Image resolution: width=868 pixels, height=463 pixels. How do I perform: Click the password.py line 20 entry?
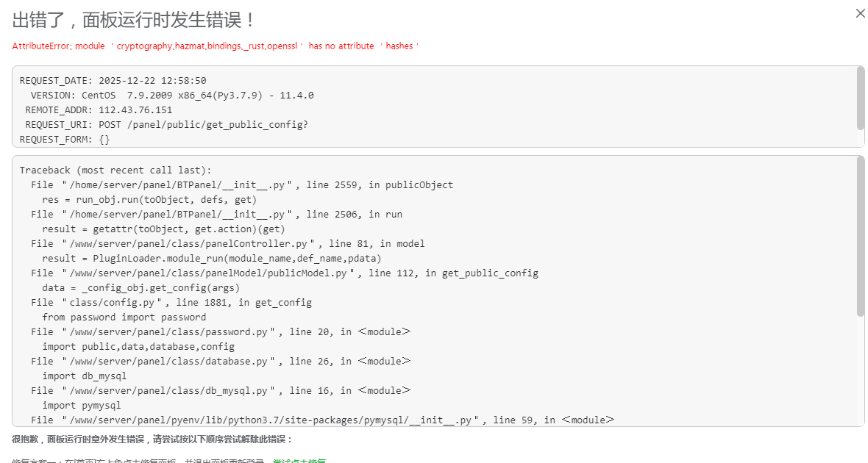221,331
